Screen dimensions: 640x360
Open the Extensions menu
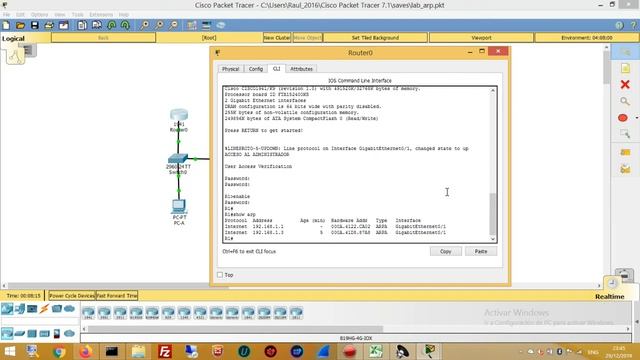[x=101, y=14]
